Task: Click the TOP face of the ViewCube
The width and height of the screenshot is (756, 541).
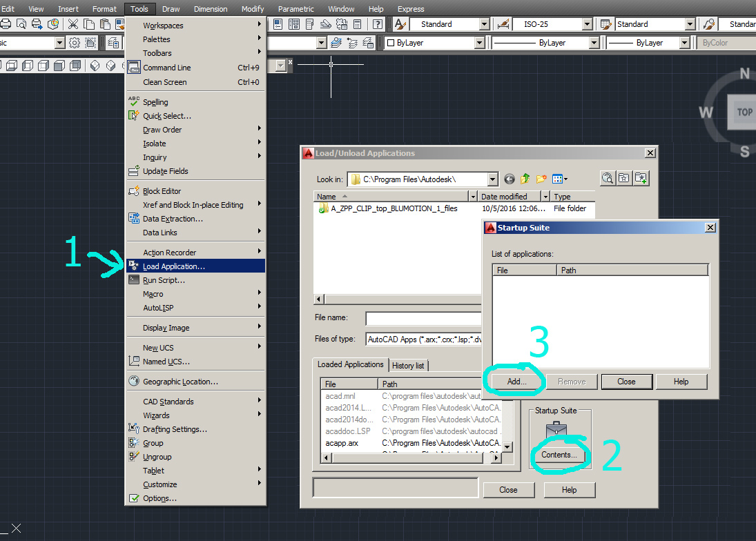Action: pos(743,112)
